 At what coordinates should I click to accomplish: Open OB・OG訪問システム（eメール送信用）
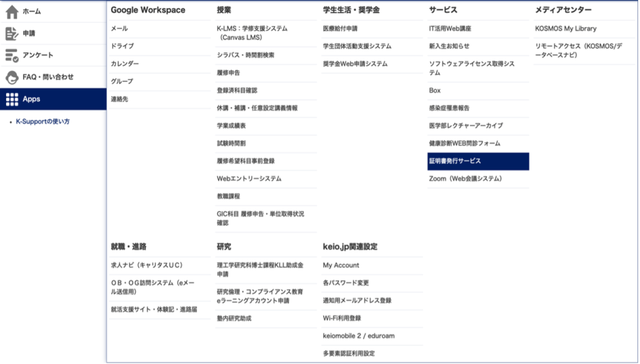tap(152, 287)
